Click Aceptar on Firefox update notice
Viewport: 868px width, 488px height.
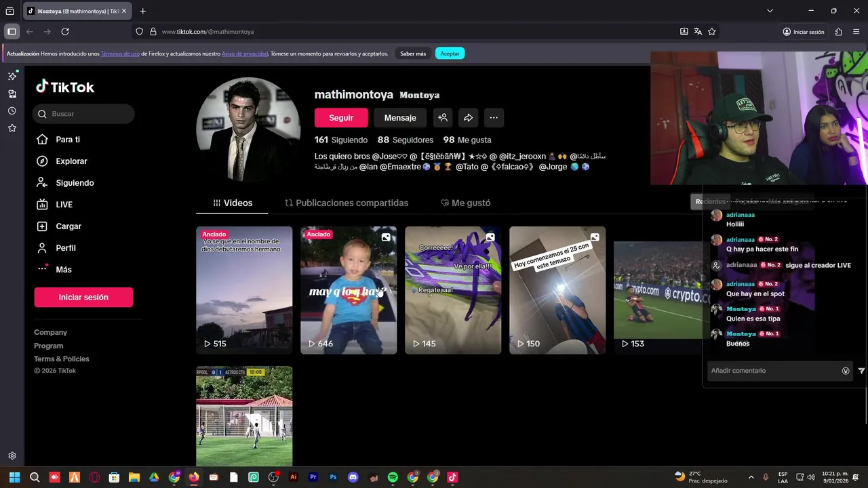click(x=450, y=54)
